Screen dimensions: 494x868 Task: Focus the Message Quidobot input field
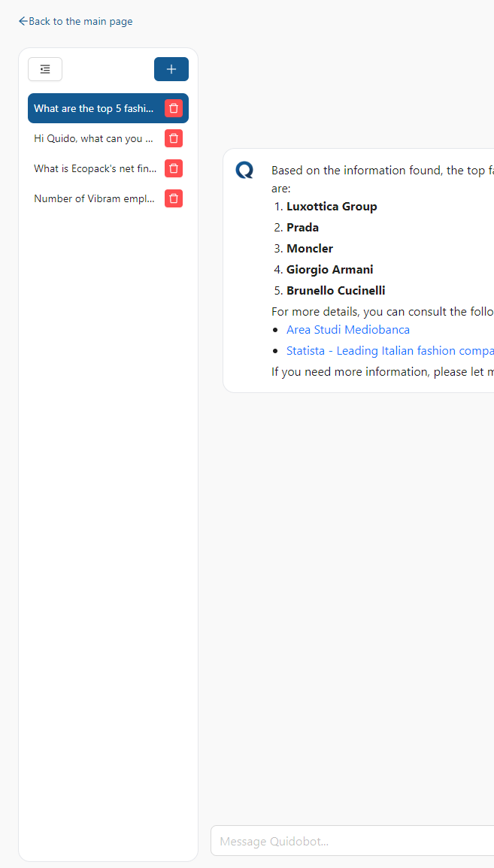click(x=352, y=841)
